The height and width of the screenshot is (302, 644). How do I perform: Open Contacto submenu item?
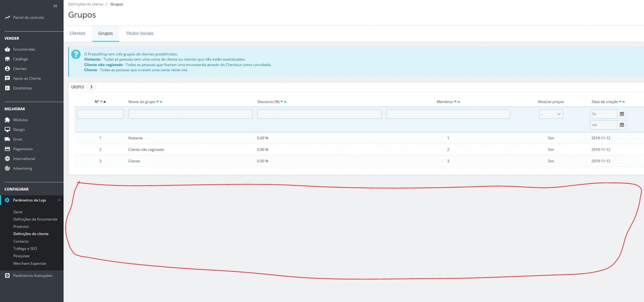[x=21, y=242]
